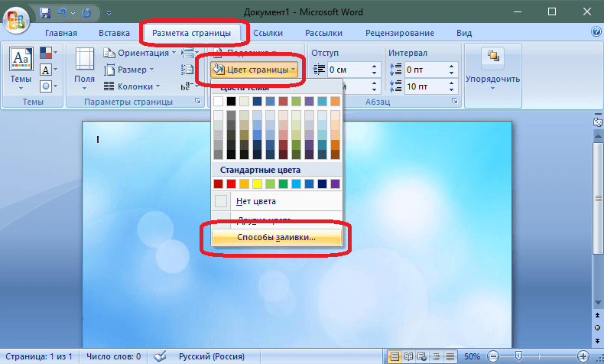
Task: Switch to draft view in status bar
Action: [448, 356]
